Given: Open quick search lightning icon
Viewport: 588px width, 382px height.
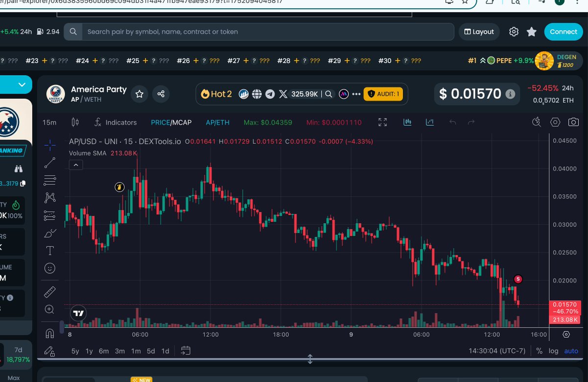Looking at the screenshot, I should pos(537,122).
